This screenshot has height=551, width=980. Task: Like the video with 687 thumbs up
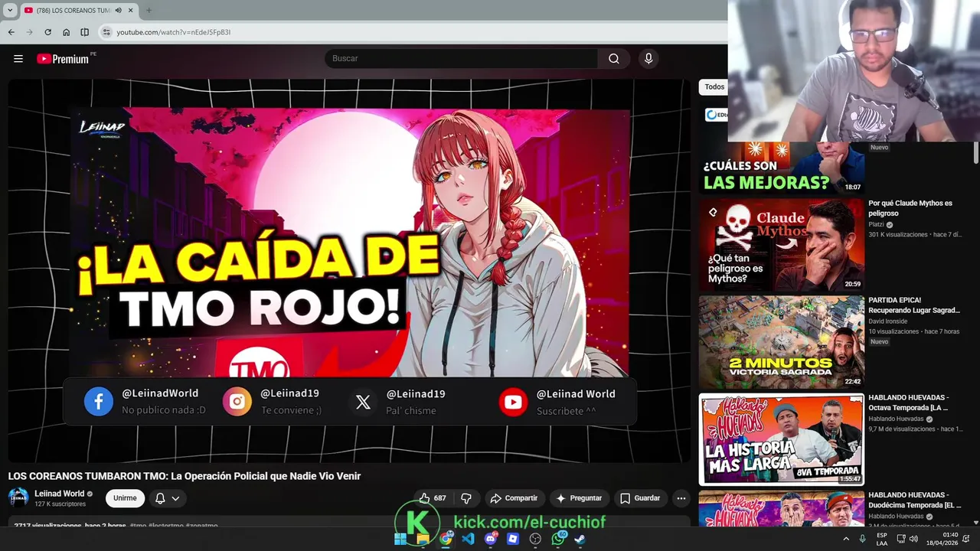pyautogui.click(x=433, y=498)
